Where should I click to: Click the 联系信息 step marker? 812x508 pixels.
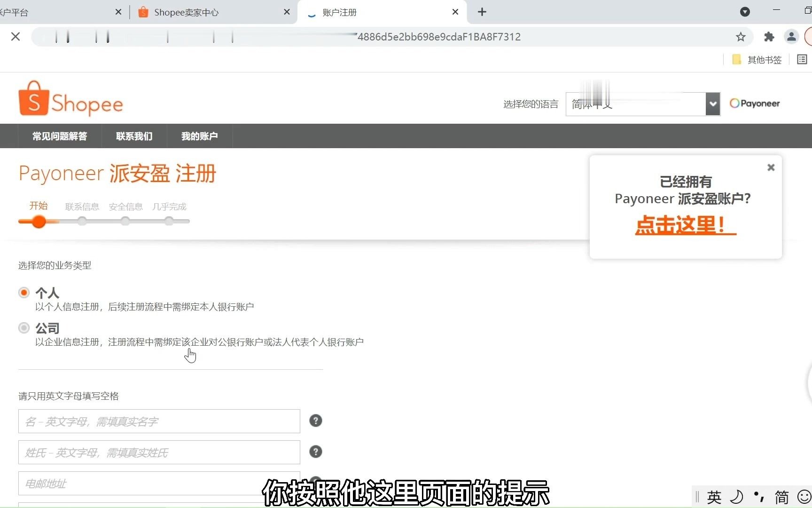click(82, 221)
